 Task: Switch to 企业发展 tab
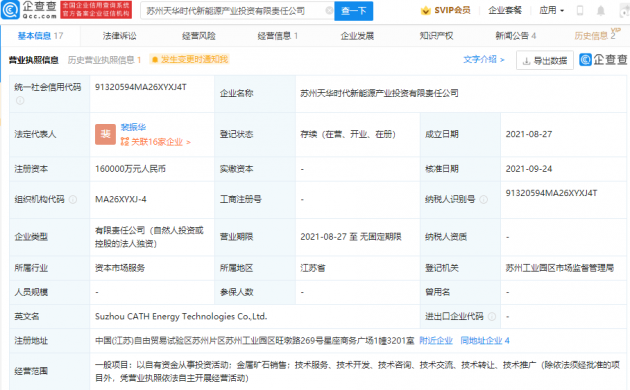pos(357,36)
